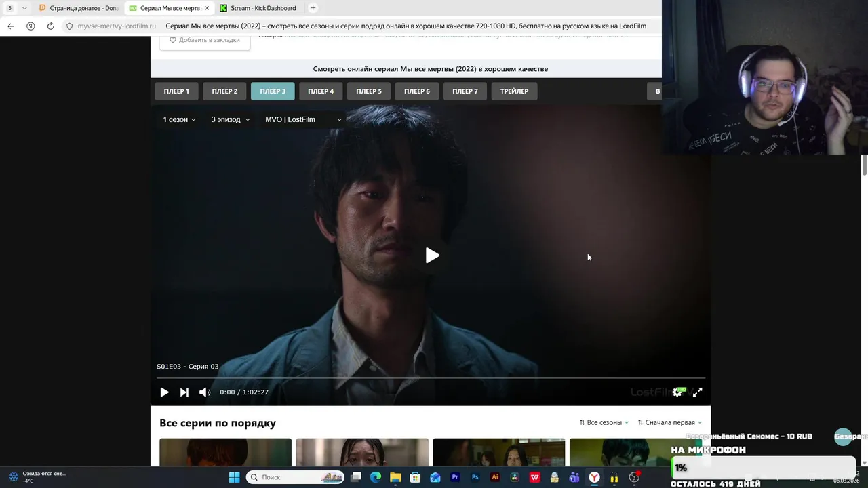Reload the page
This screenshot has width=868, height=488.
click(x=50, y=26)
